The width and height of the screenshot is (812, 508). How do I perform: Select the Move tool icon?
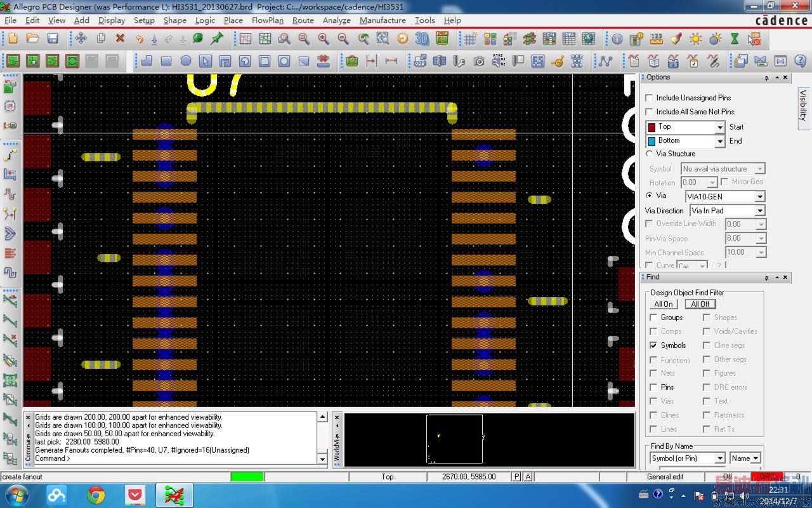[81, 39]
